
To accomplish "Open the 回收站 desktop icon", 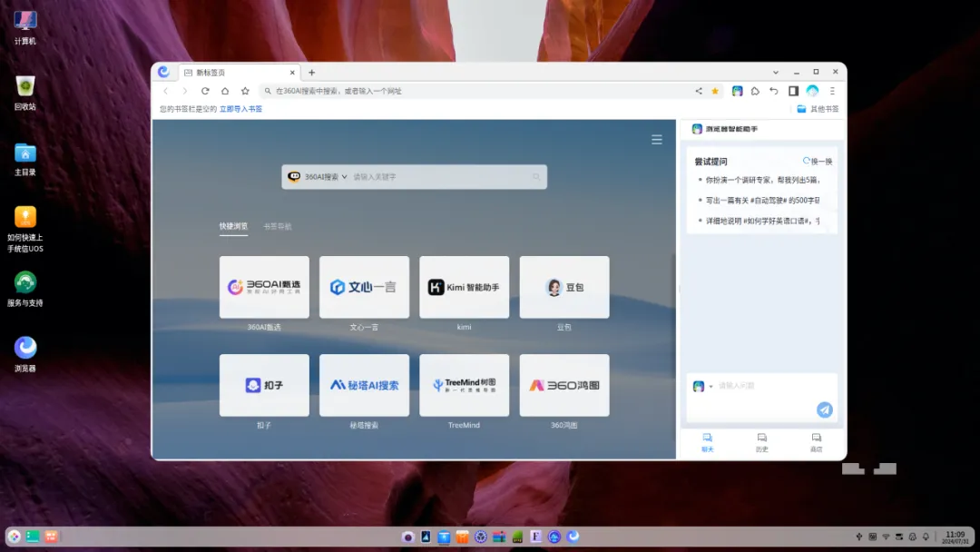I will click(25, 94).
